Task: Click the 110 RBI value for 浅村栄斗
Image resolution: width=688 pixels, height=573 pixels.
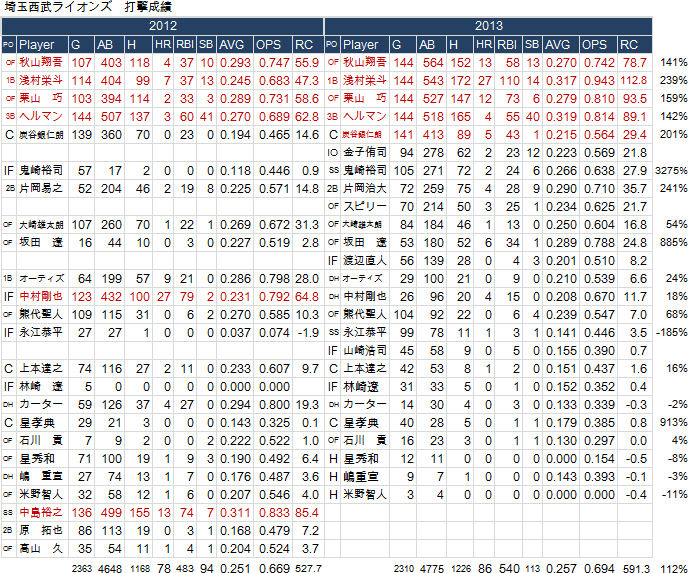Action: click(509, 80)
